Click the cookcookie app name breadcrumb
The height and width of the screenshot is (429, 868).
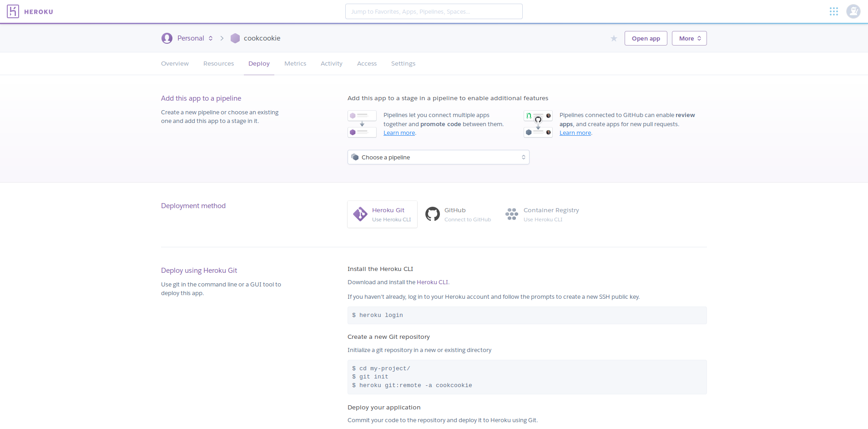(x=262, y=38)
